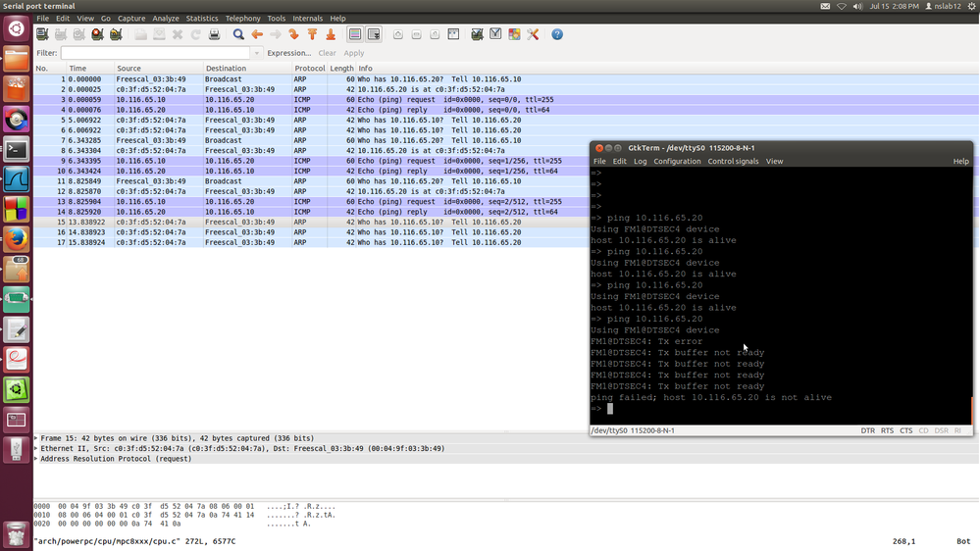
Task: Zoom in the packet text
Action: (x=398, y=34)
